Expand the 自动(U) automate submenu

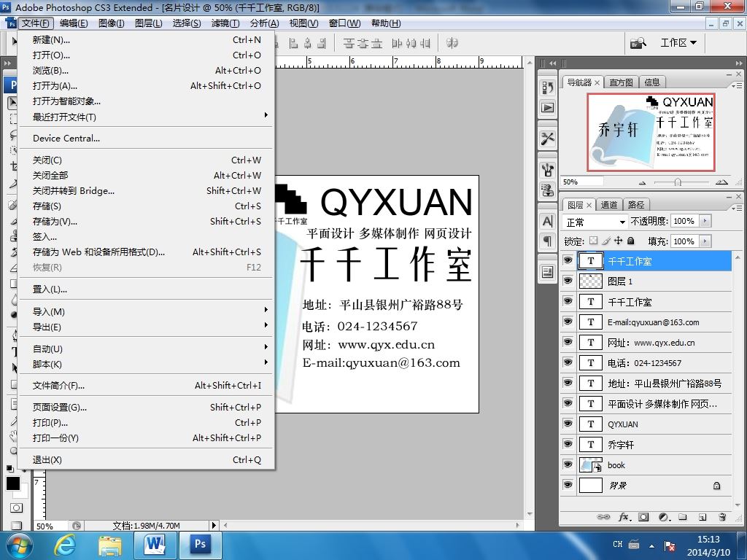click(x=146, y=349)
